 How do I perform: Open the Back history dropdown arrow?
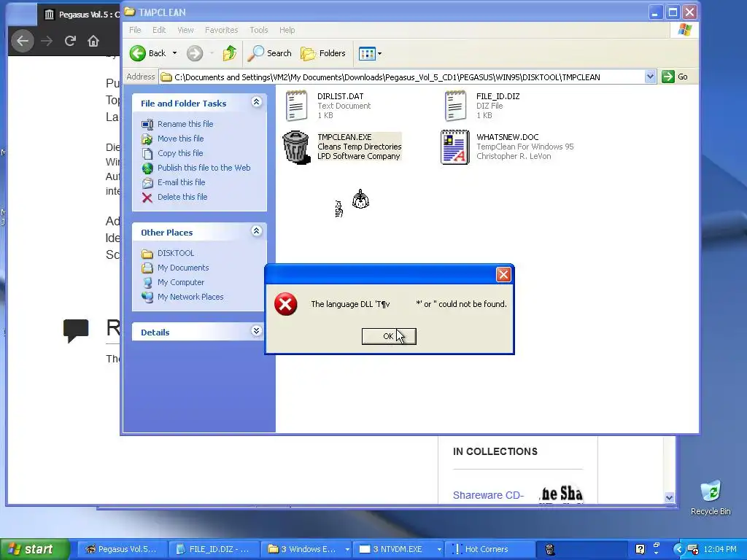pos(174,53)
